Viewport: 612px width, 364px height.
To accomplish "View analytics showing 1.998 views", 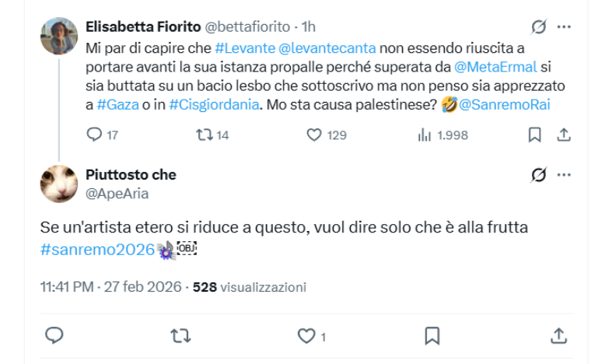I will click(x=425, y=135).
